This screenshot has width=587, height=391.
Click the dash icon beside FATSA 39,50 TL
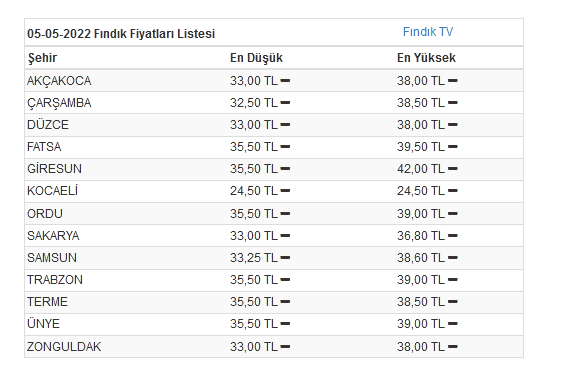coord(453,147)
